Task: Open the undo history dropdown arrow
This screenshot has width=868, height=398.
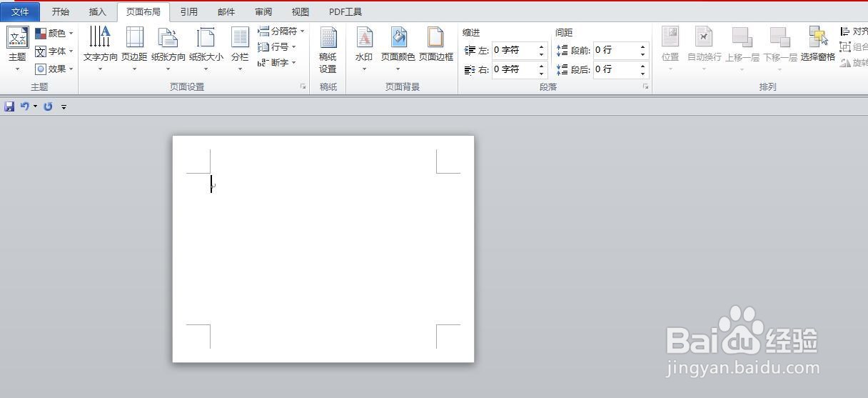Action: (x=35, y=106)
